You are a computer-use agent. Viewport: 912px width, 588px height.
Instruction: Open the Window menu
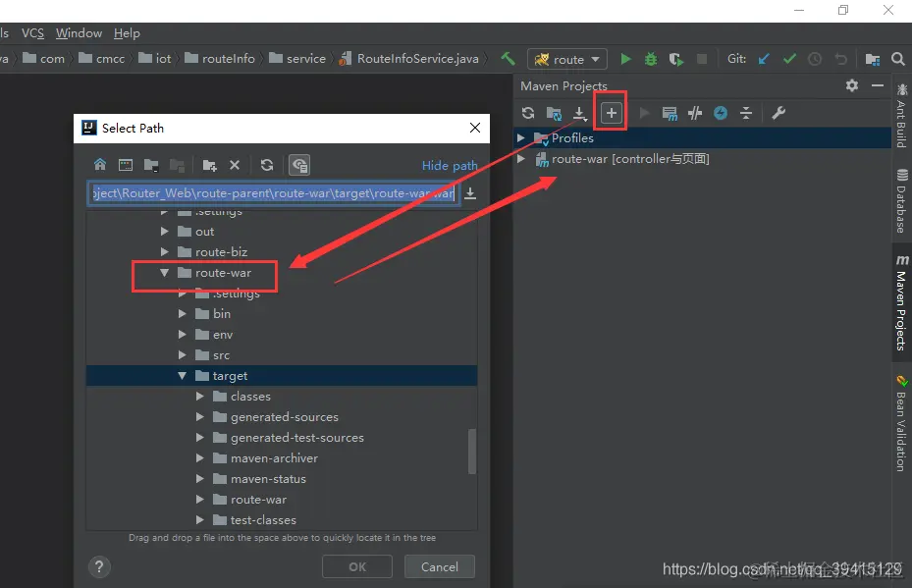79,33
